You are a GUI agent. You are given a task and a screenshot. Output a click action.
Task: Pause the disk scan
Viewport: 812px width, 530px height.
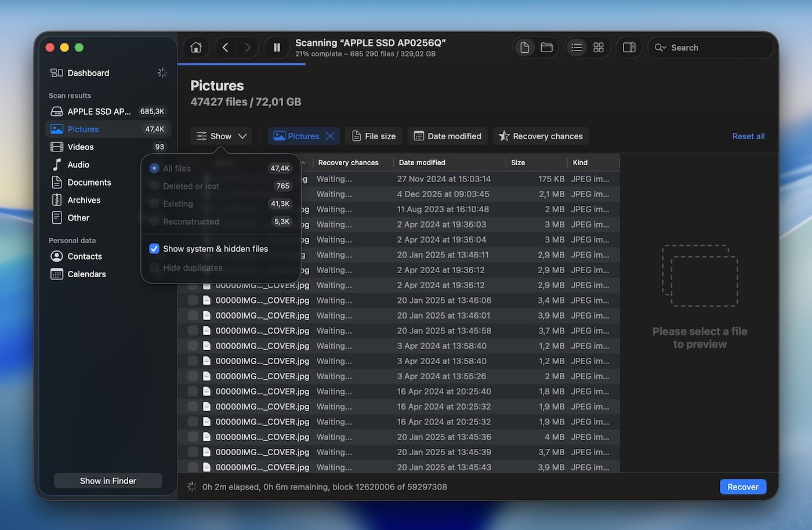click(x=277, y=47)
